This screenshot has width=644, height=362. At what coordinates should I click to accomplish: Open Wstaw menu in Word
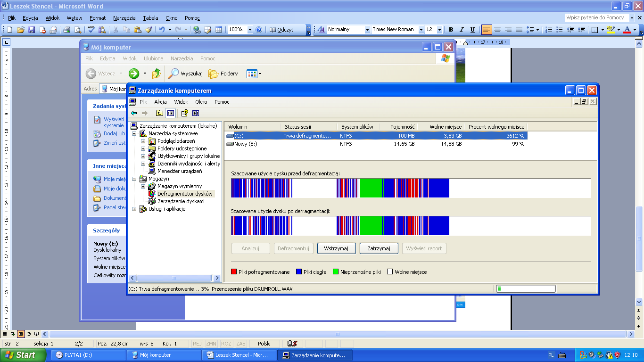[x=74, y=18]
